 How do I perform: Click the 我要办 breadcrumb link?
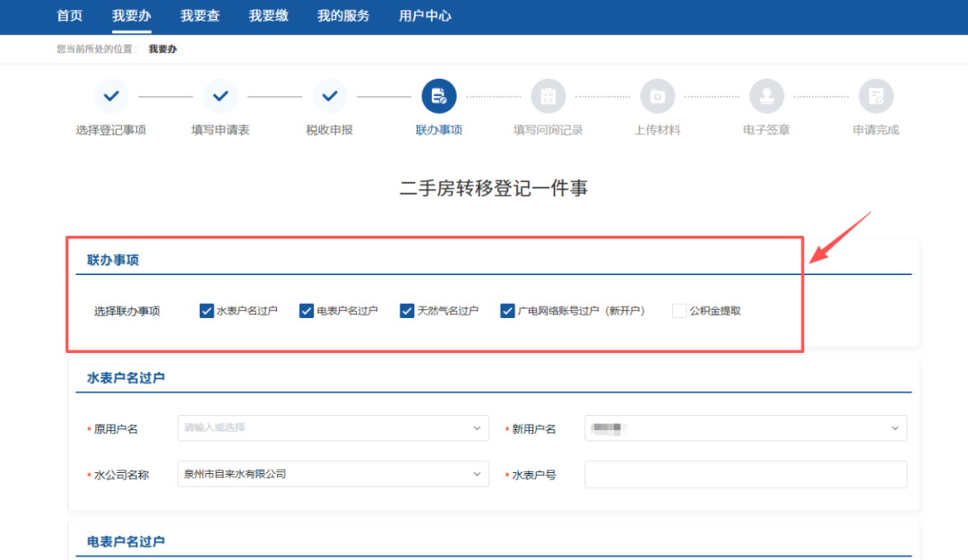(162, 49)
